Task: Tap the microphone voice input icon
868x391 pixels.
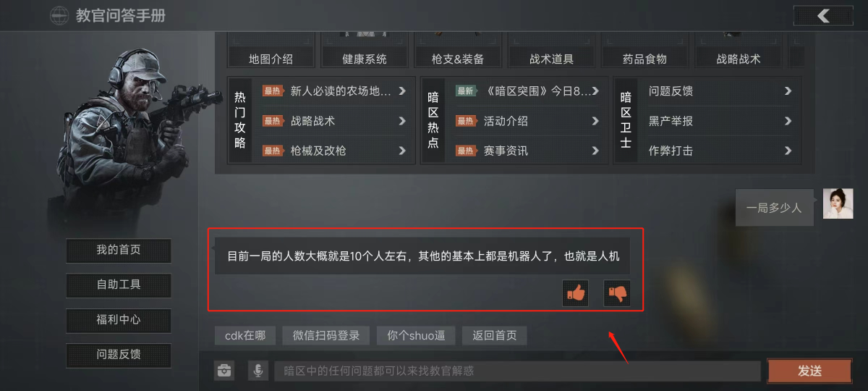Action: coord(258,371)
